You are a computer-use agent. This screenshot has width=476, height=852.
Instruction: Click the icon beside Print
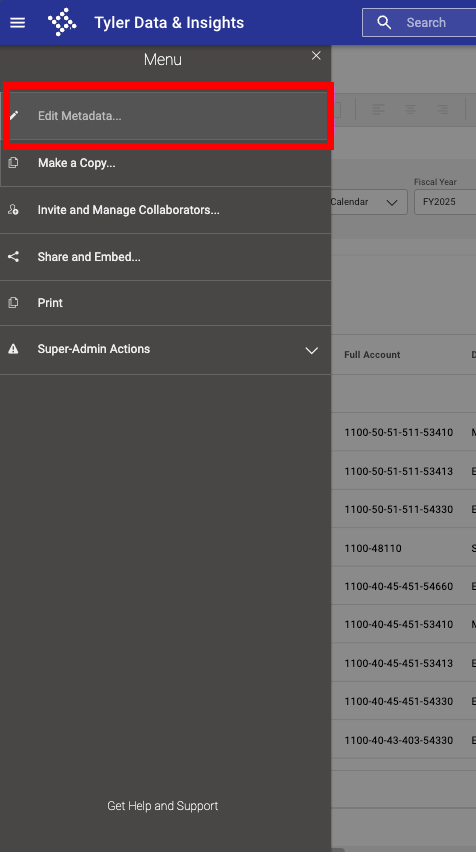click(x=14, y=303)
